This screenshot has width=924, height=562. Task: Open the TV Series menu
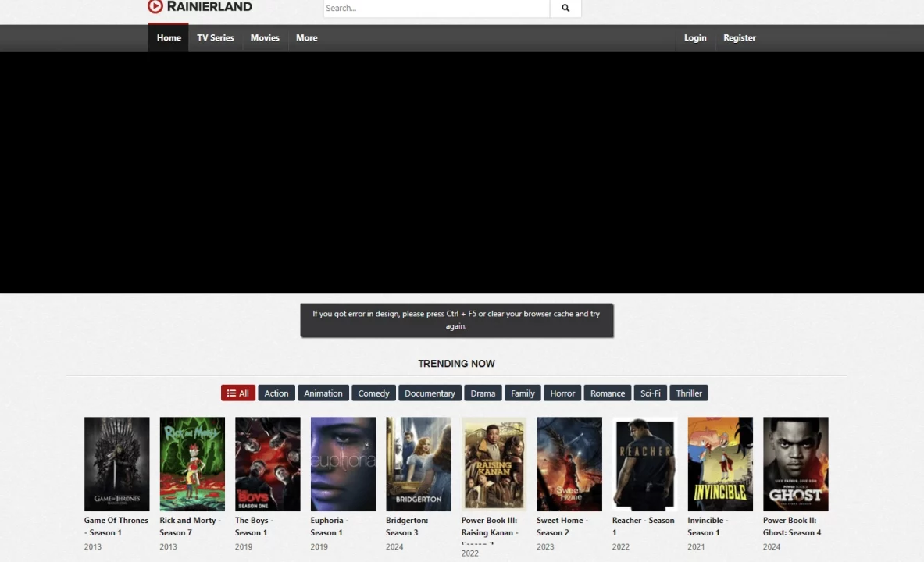click(216, 38)
